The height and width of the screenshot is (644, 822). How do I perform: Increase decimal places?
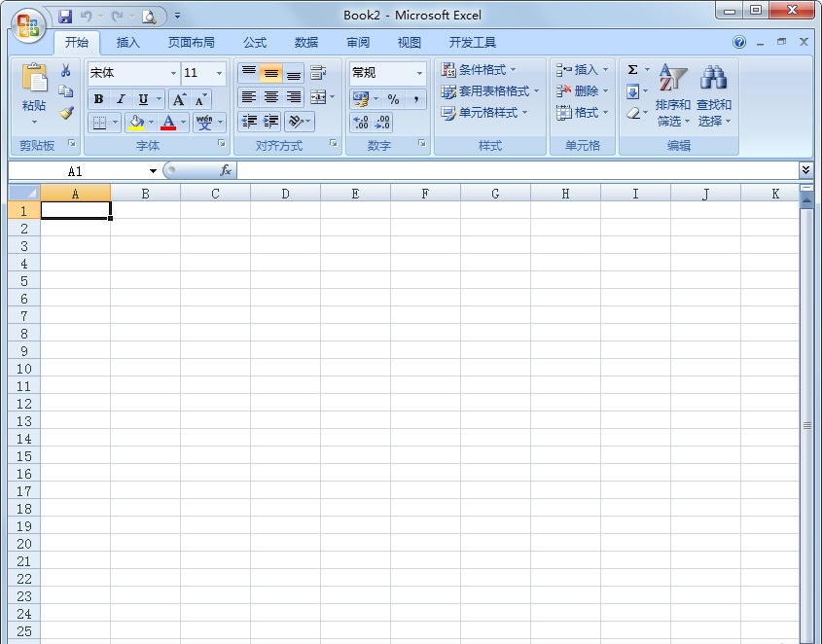point(360,123)
